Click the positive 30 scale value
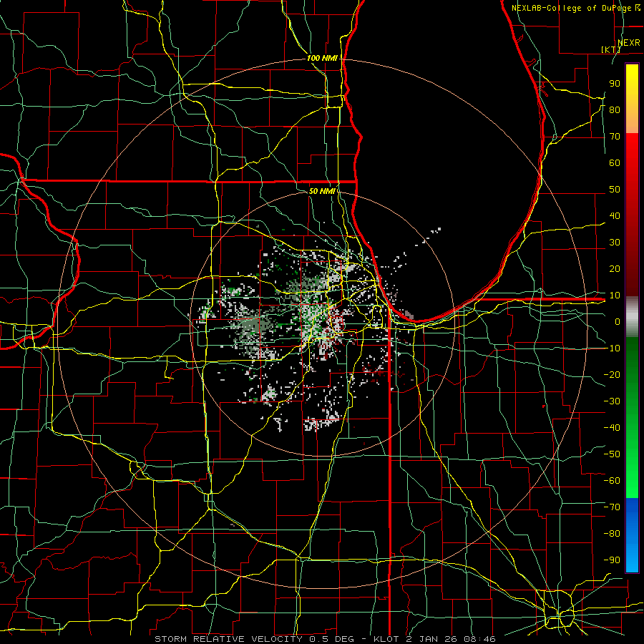 click(x=615, y=243)
